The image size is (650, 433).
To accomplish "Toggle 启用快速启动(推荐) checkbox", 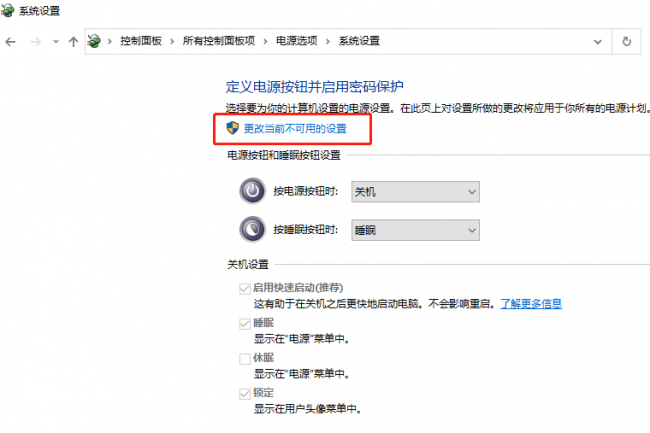I will click(x=245, y=288).
